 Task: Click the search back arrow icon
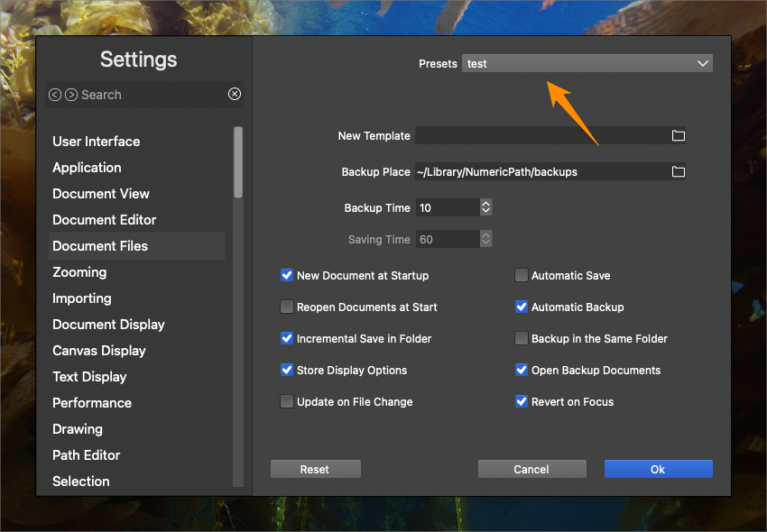[x=55, y=95]
